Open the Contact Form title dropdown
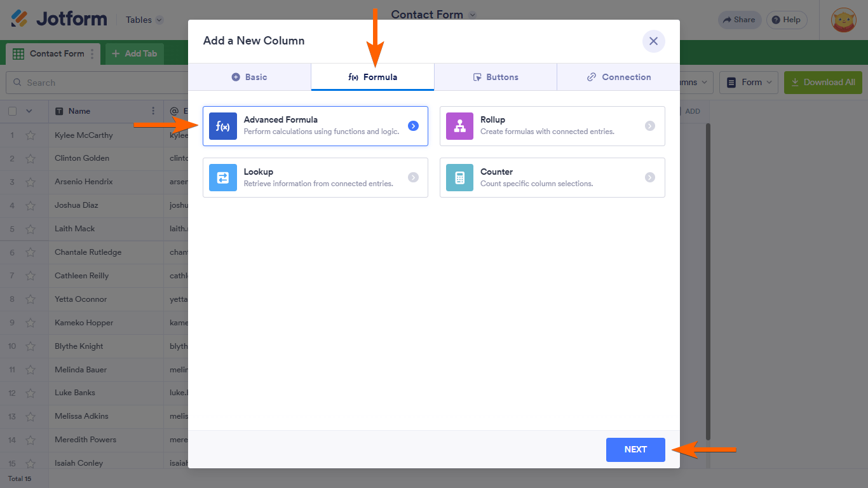This screenshot has height=488, width=868. [472, 15]
